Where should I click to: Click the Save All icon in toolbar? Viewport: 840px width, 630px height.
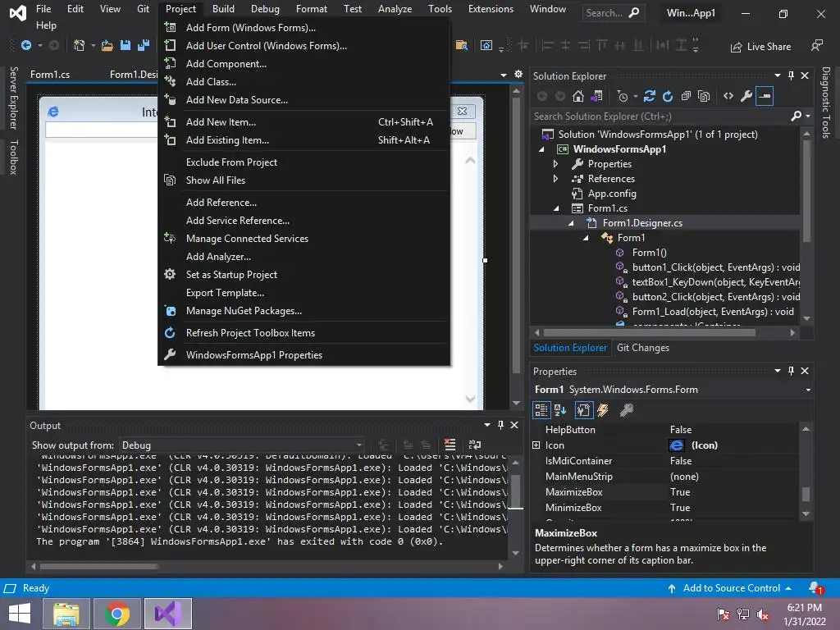coord(144,46)
